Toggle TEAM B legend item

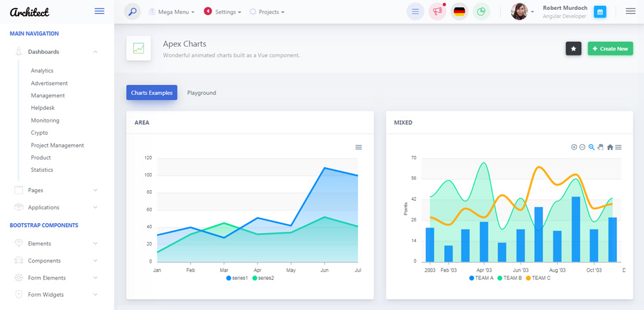[x=510, y=278]
